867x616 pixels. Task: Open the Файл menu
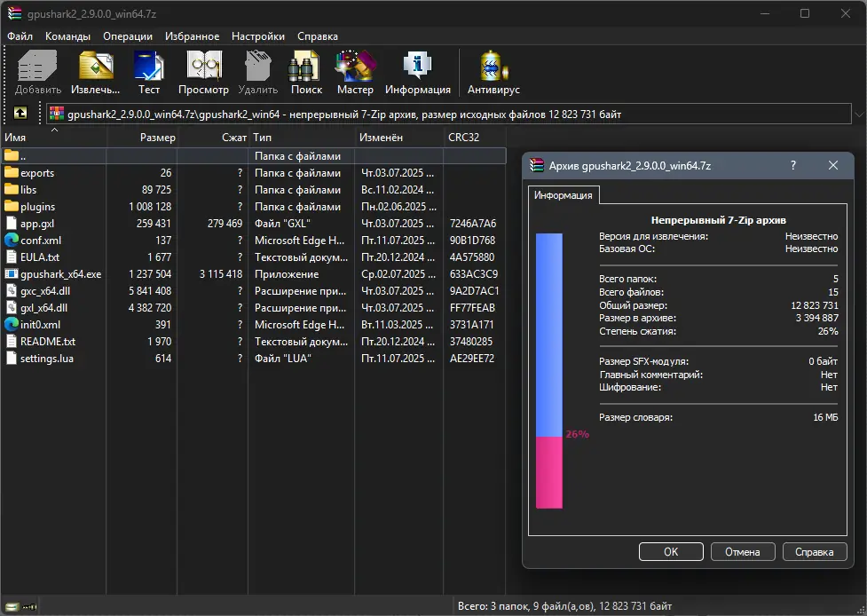20,36
